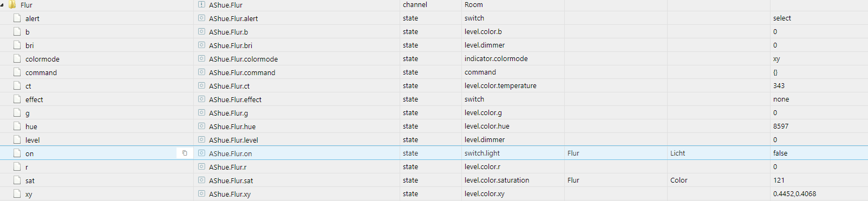The height and width of the screenshot is (201, 868).
Task: Click the copy icon in the on row
Action: (x=185, y=153)
